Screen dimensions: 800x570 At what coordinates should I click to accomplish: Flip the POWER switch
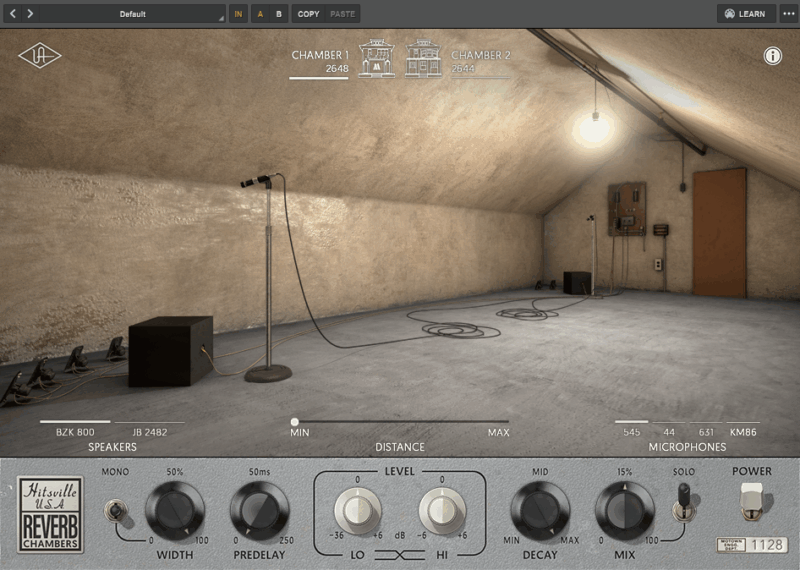click(751, 501)
